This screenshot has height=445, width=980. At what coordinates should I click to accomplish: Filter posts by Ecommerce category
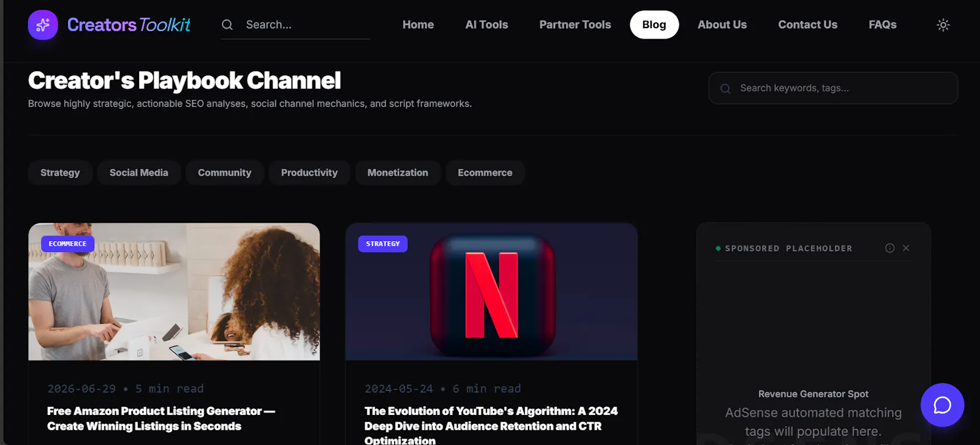pos(485,173)
